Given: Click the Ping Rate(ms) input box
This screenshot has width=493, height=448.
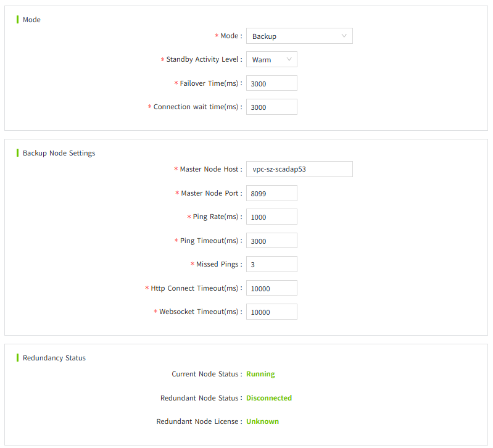Looking at the screenshot, I should [271, 217].
